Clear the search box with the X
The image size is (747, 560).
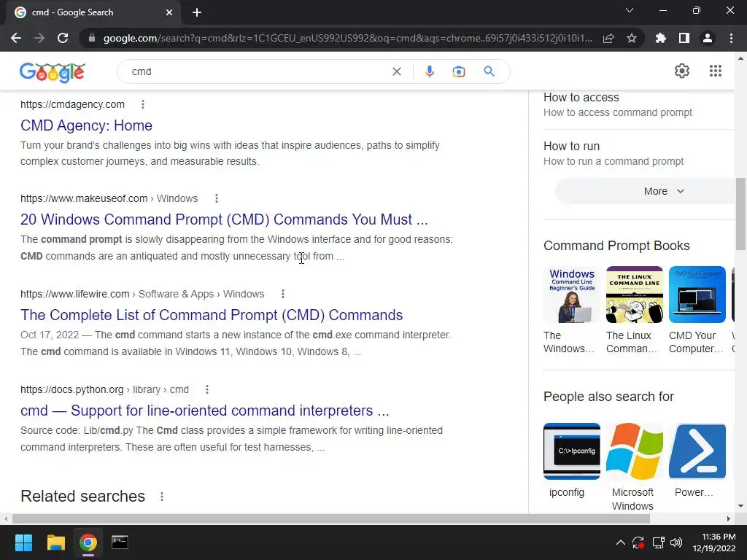pyautogui.click(x=396, y=71)
